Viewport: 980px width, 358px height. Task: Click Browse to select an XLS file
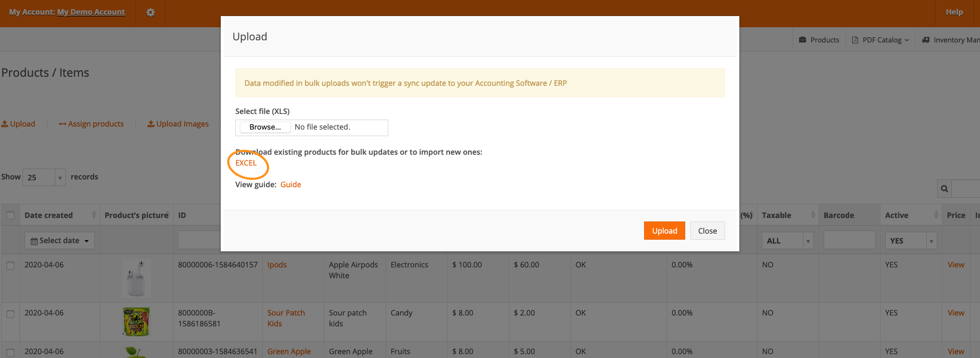pyautogui.click(x=265, y=127)
